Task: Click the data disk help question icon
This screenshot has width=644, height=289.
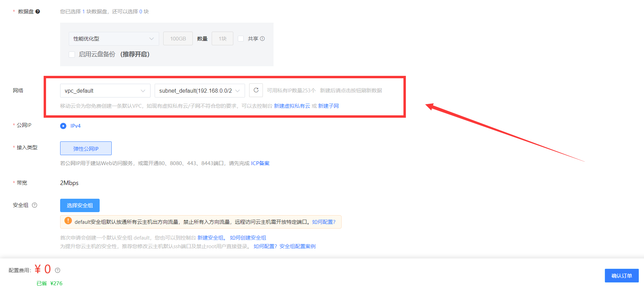Action: [x=38, y=11]
